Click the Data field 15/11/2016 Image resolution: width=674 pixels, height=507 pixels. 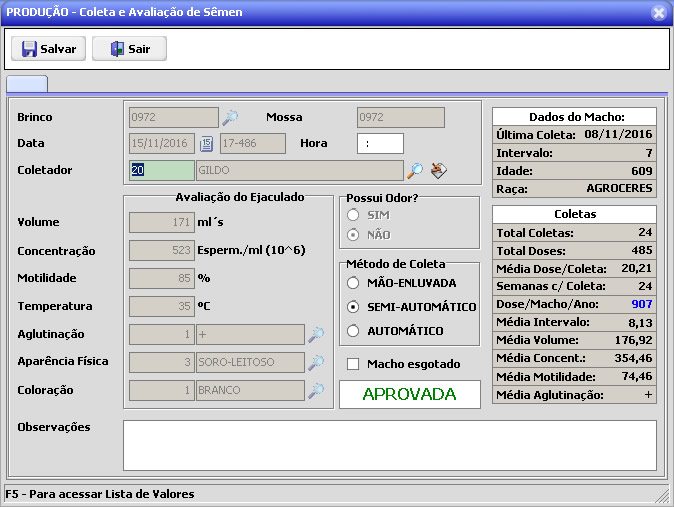[162, 144]
